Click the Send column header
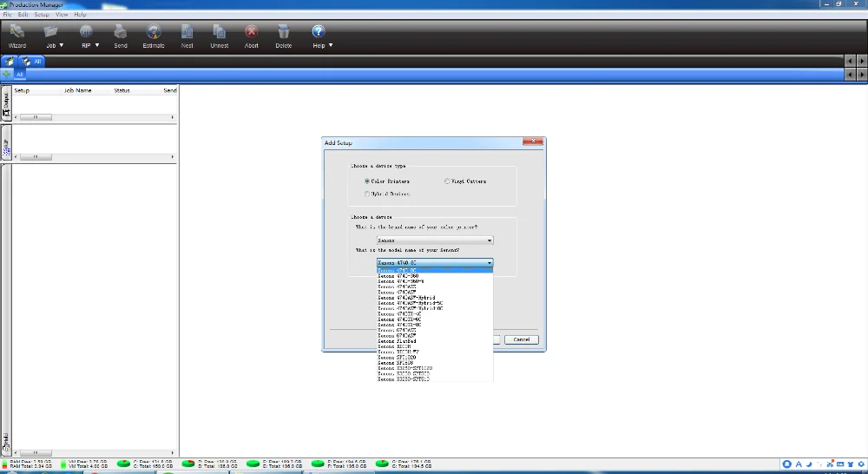Image resolution: width=868 pixels, height=474 pixels. point(169,90)
